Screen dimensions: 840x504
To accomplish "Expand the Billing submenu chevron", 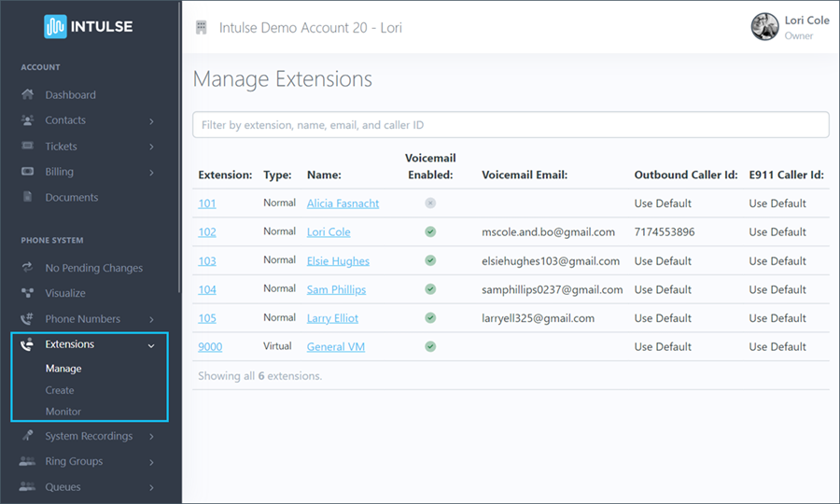I will (x=151, y=173).
